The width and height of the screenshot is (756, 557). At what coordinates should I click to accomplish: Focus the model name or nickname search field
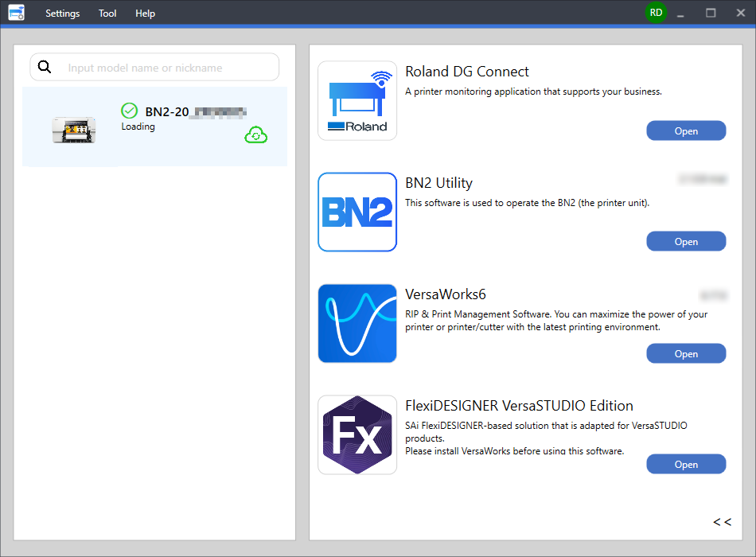(x=154, y=67)
